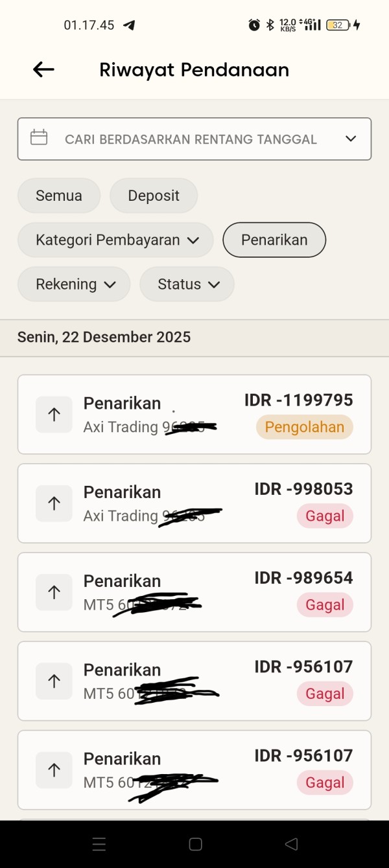Toggle the Penarikan filter chip
Viewport: 389px width, 868px height.
click(x=274, y=240)
